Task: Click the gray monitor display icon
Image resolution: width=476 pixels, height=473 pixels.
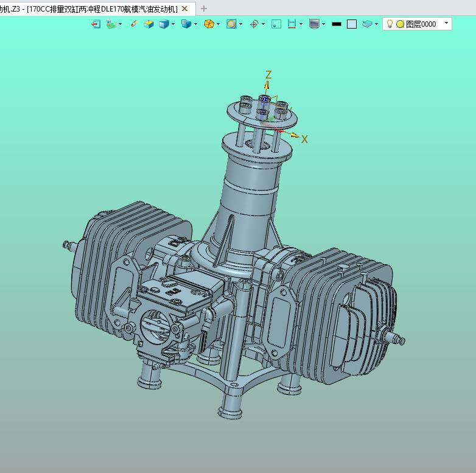Action: tap(314, 24)
